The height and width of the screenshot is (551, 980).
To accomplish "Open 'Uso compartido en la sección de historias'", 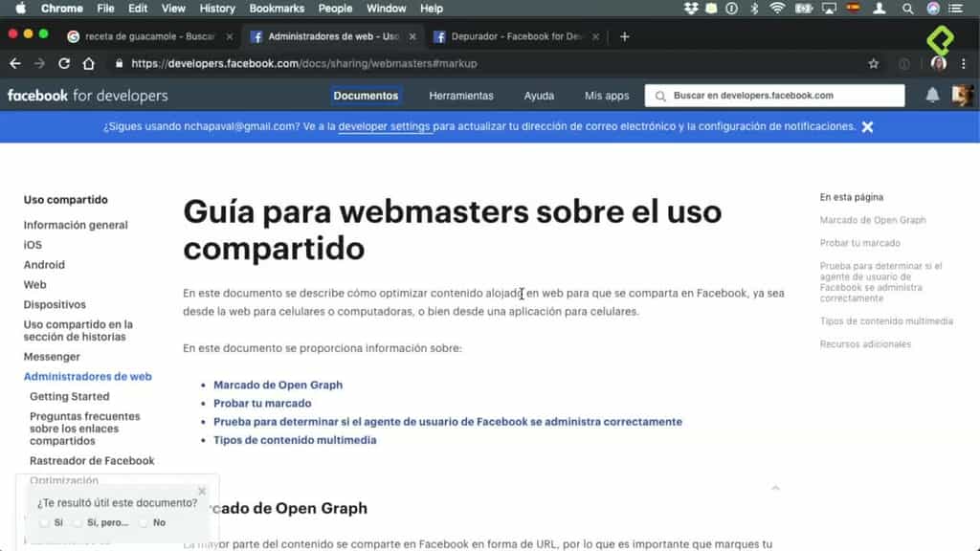I will point(78,330).
